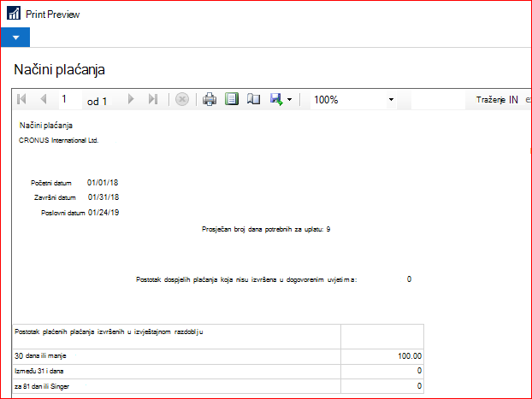Click the Poslovni datum label
Screen dimensions: 532x399
[63, 213]
